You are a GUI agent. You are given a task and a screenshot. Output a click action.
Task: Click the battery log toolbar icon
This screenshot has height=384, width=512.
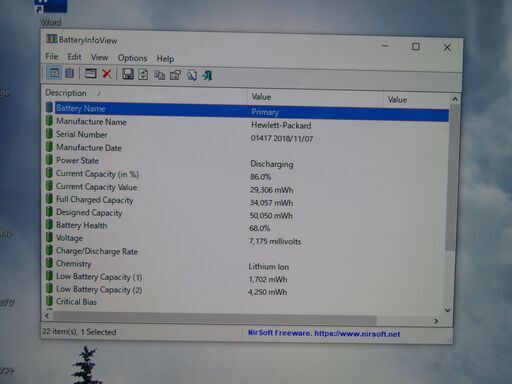tap(70, 73)
